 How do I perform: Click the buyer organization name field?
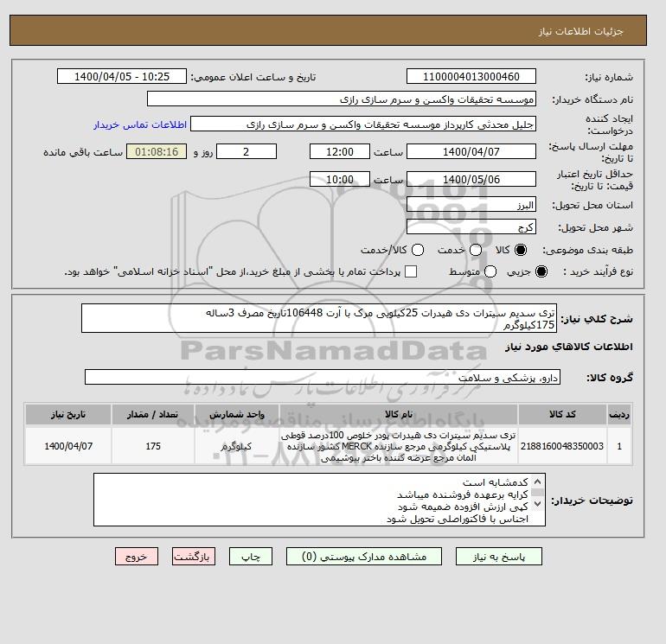(342, 99)
